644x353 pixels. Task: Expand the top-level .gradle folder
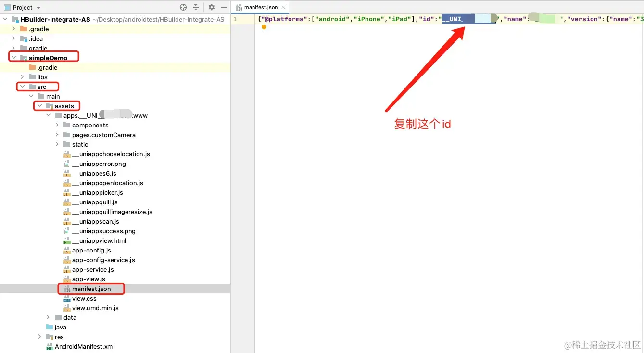pos(14,29)
